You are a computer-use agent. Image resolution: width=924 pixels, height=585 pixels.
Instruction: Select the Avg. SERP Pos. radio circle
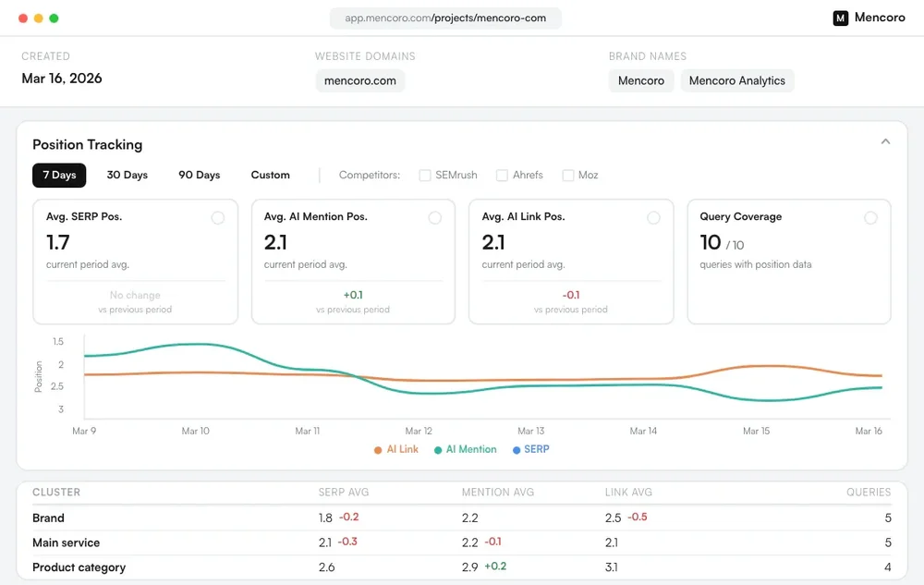tap(218, 218)
